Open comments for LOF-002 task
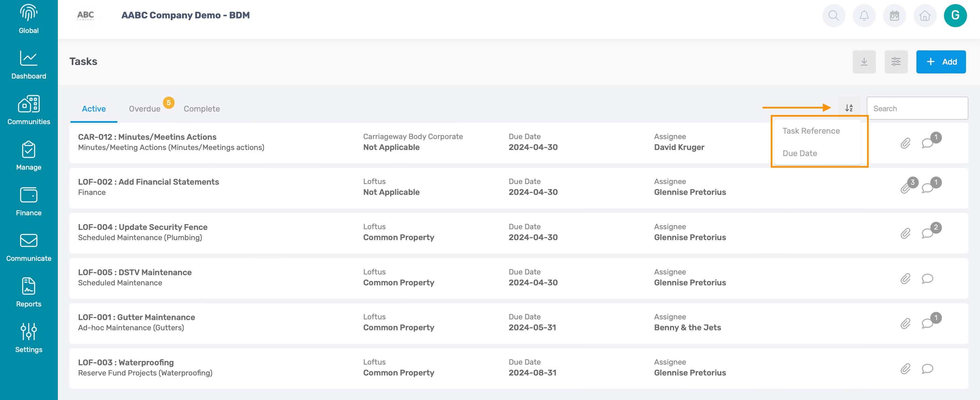The image size is (980, 400). point(928,188)
